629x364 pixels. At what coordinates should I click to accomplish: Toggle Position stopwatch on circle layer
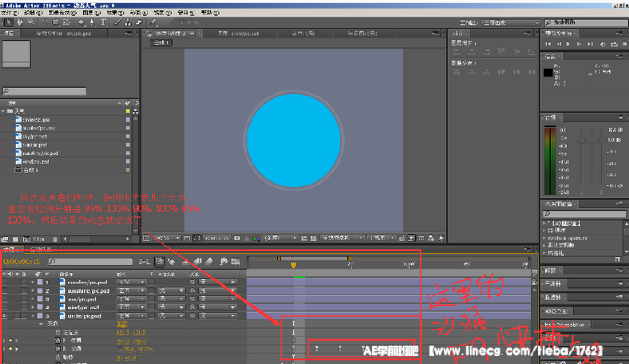(x=58, y=341)
